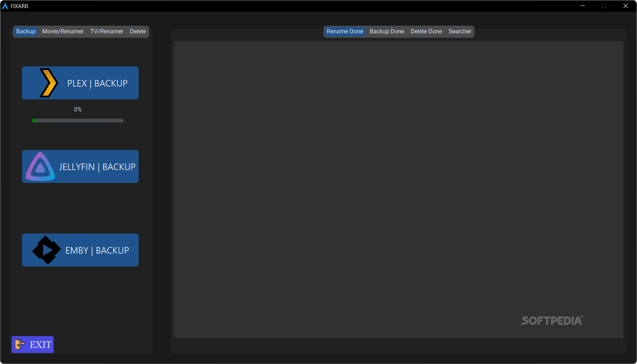Open the Searcher tab

460,32
